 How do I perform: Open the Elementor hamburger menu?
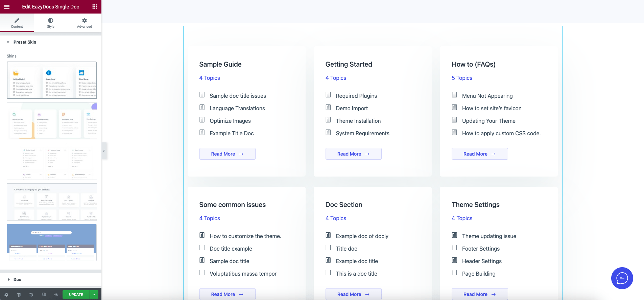pyautogui.click(x=7, y=7)
